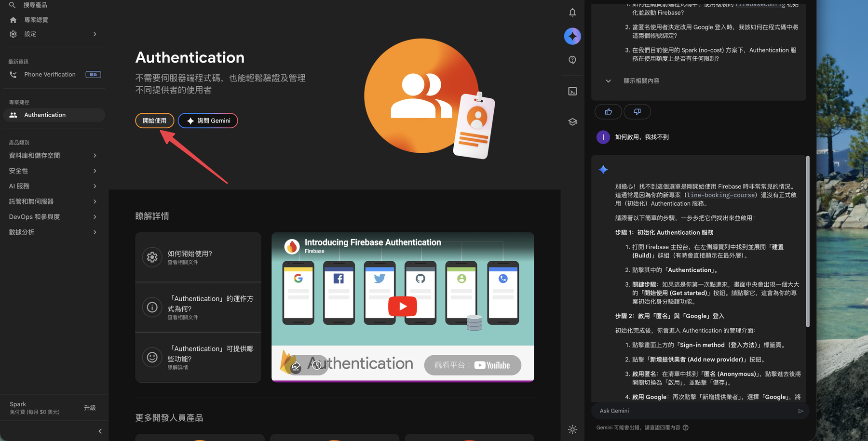
Task: Click the video watch later clock icon
Action: 317,365
